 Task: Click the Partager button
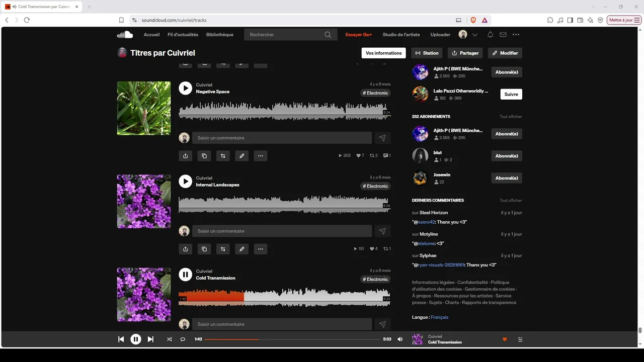pyautogui.click(x=465, y=53)
